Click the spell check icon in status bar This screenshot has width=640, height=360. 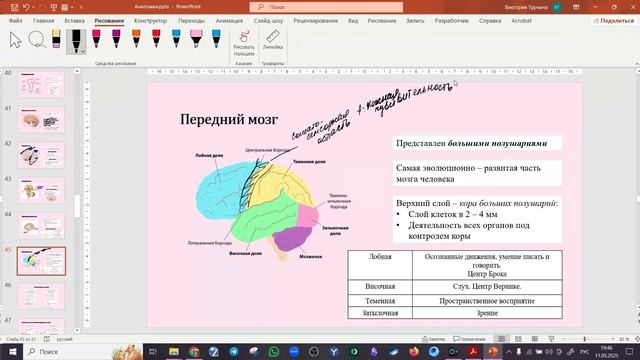coord(47,339)
